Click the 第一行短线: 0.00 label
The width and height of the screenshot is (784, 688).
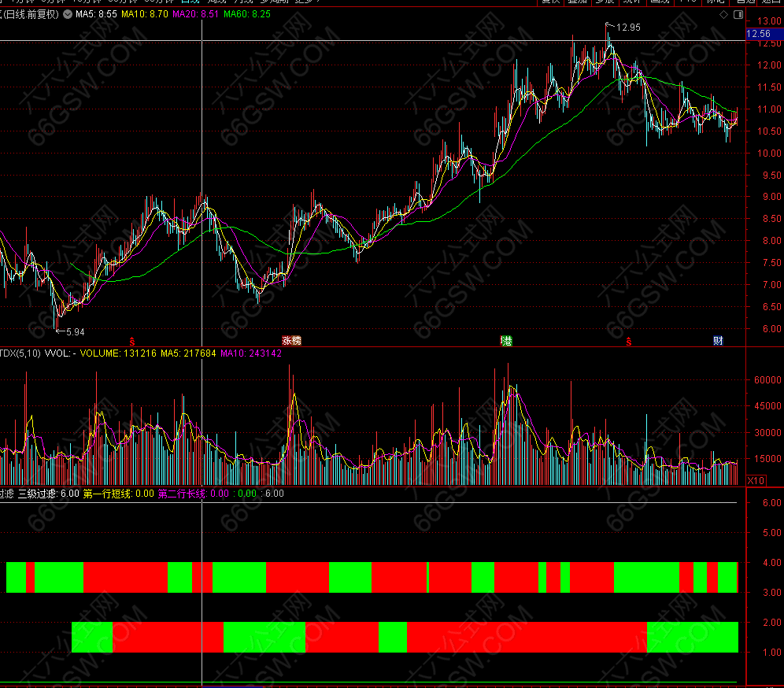pyautogui.click(x=119, y=494)
